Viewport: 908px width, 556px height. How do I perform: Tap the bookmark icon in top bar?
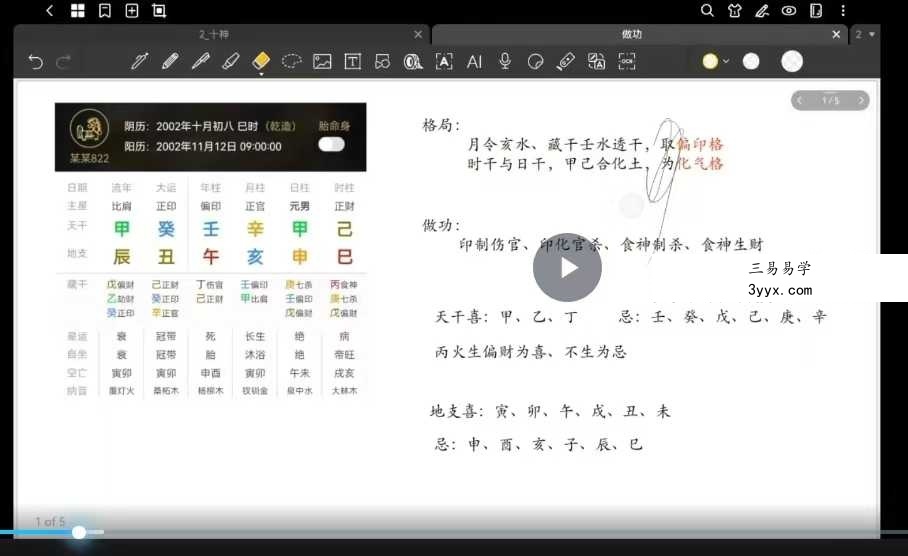105,10
